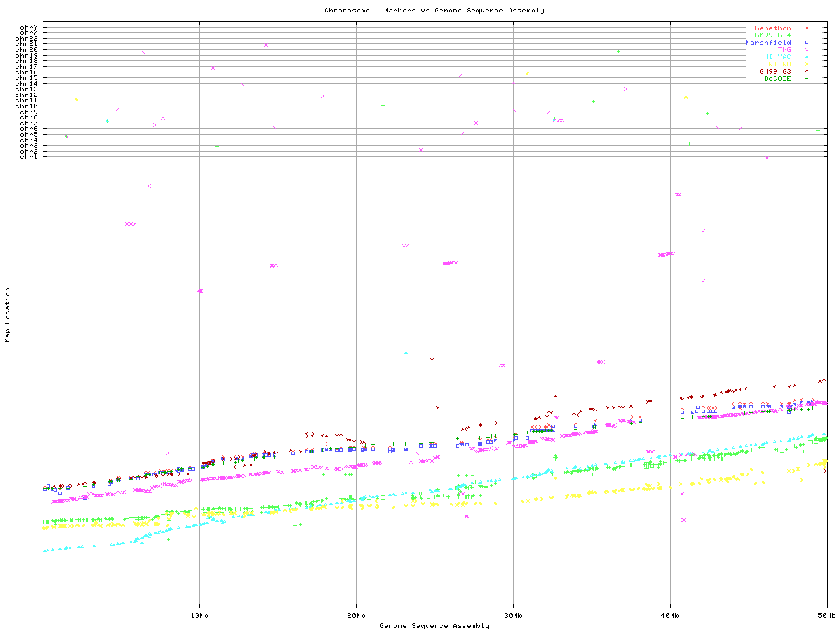
Task: Click the TNG magenta cross legend marker
Action: [x=807, y=50]
